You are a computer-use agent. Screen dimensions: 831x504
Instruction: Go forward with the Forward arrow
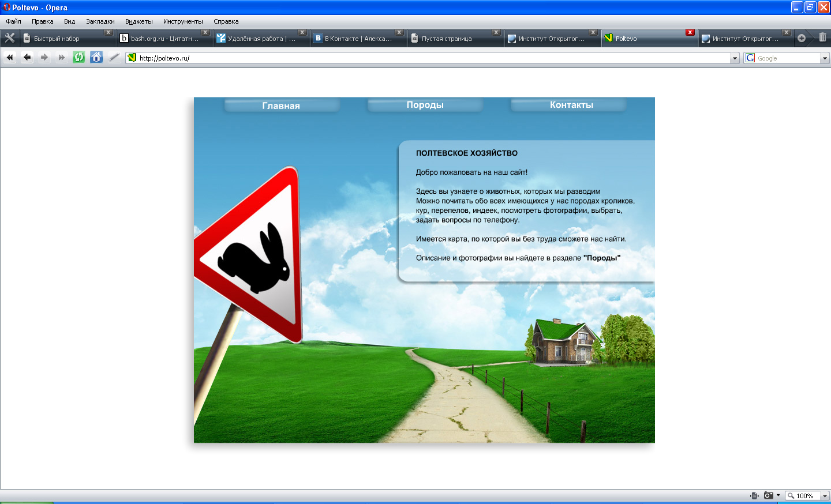[x=44, y=57]
